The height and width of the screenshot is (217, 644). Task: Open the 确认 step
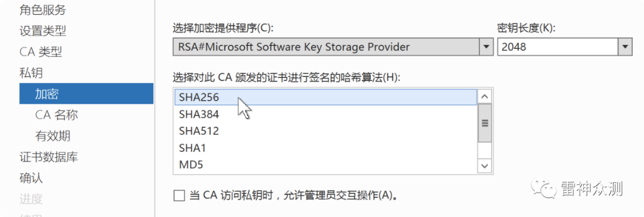tap(31, 178)
